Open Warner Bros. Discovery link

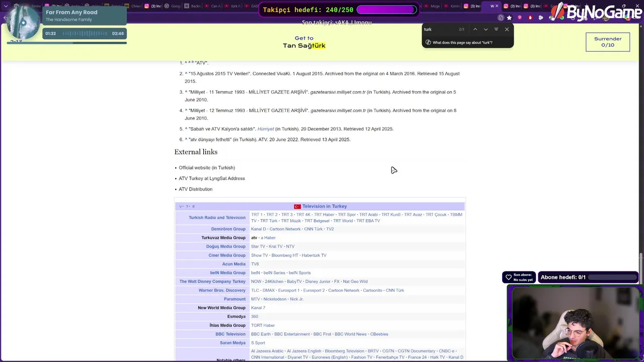tap(222, 290)
